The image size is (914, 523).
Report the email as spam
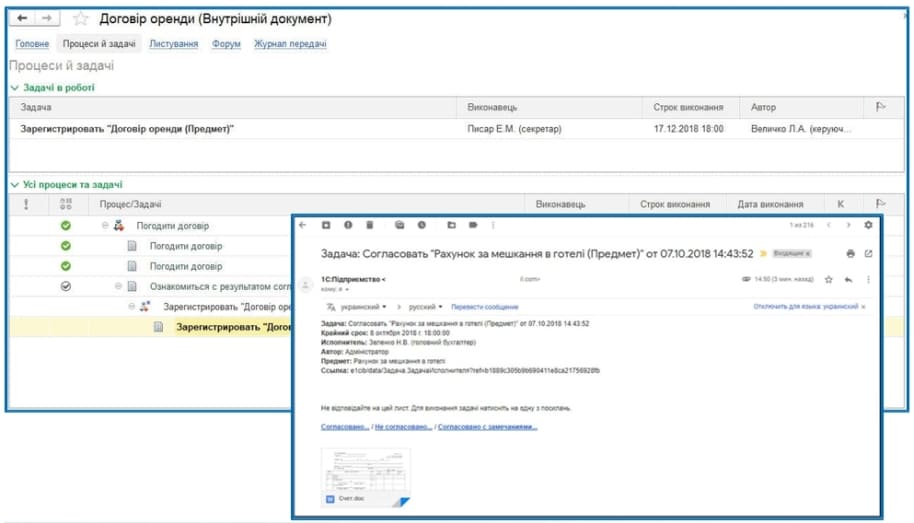(x=348, y=225)
